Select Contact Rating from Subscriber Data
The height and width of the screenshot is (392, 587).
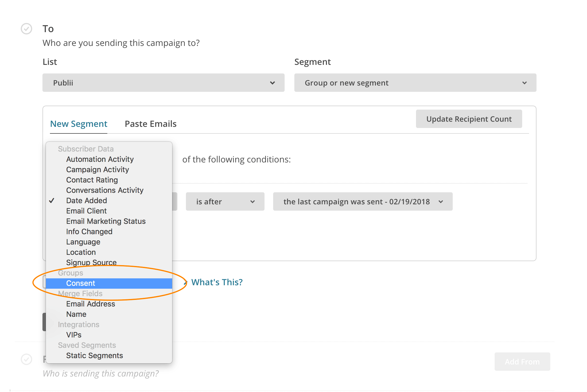click(92, 180)
